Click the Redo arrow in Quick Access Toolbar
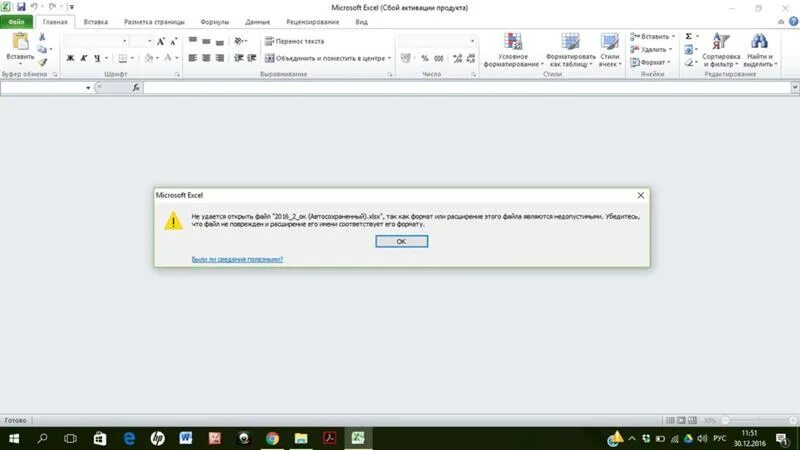The width and height of the screenshot is (800, 450). click(x=52, y=7)
